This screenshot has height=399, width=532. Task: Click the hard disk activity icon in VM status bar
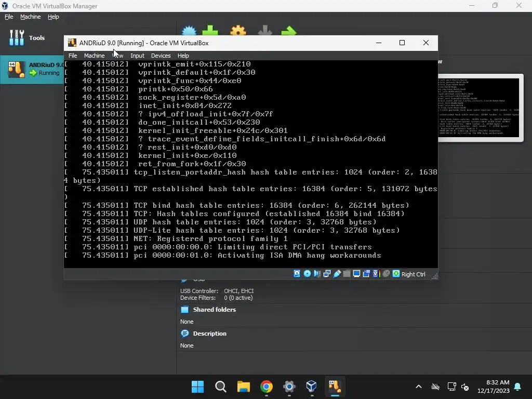(297, 274)
